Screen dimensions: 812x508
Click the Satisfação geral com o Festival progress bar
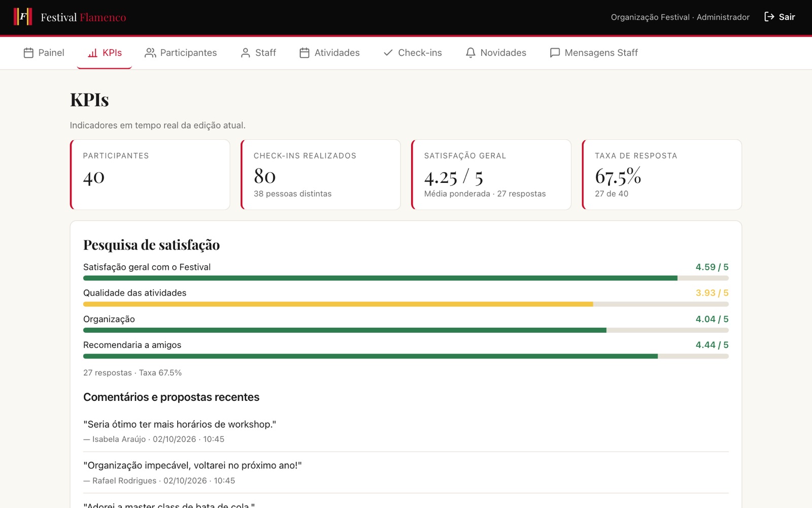coord(406,278)
